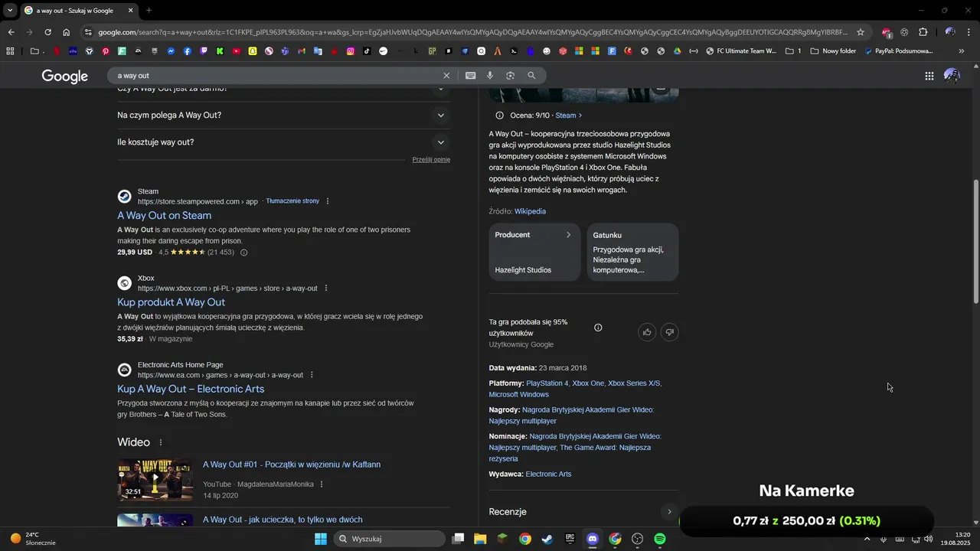980x551 pixels.
Task: Open the Kick bookmark icon
Action: pos(220,51)
